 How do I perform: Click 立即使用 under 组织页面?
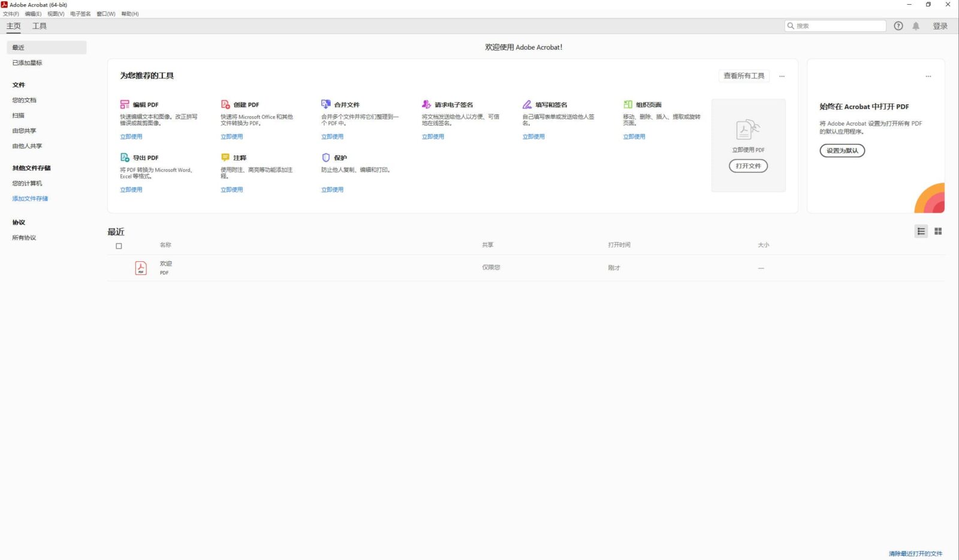634,137
